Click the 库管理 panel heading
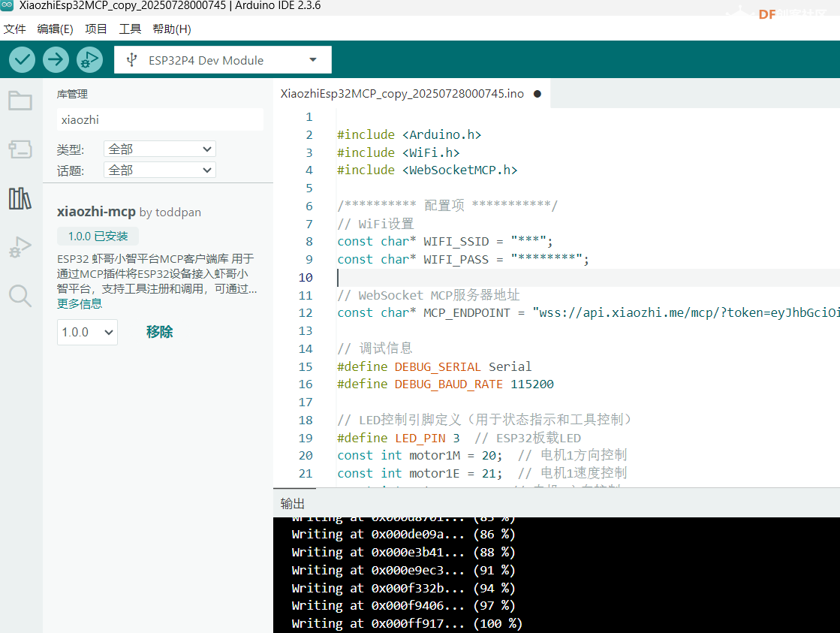 tap(72, 95)
